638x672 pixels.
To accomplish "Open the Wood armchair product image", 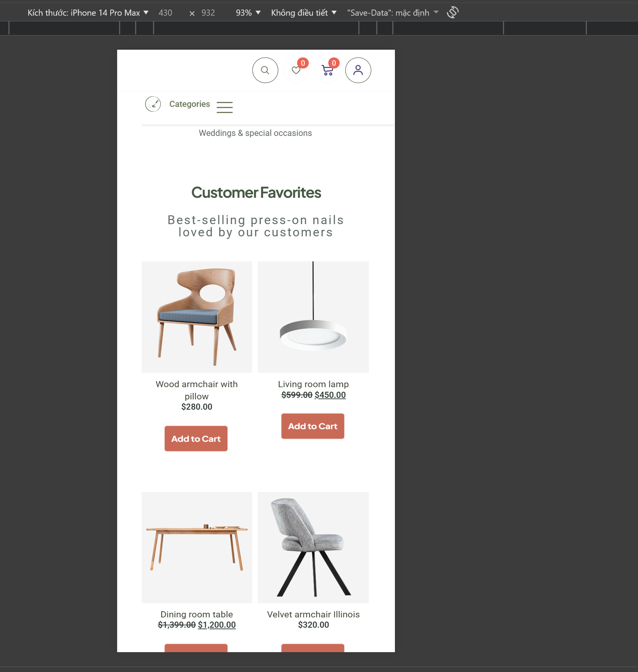I will tap(197, 317).
